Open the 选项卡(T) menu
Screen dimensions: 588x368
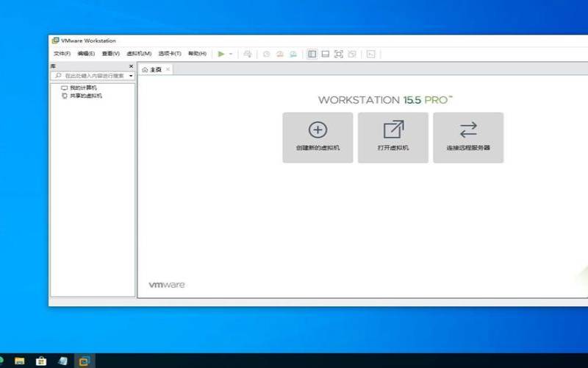(x=170, y=54)
